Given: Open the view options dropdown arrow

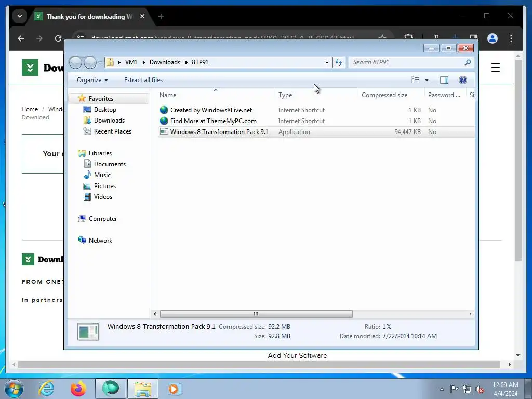Looking at the screenshot, I should tap(427, 80).
